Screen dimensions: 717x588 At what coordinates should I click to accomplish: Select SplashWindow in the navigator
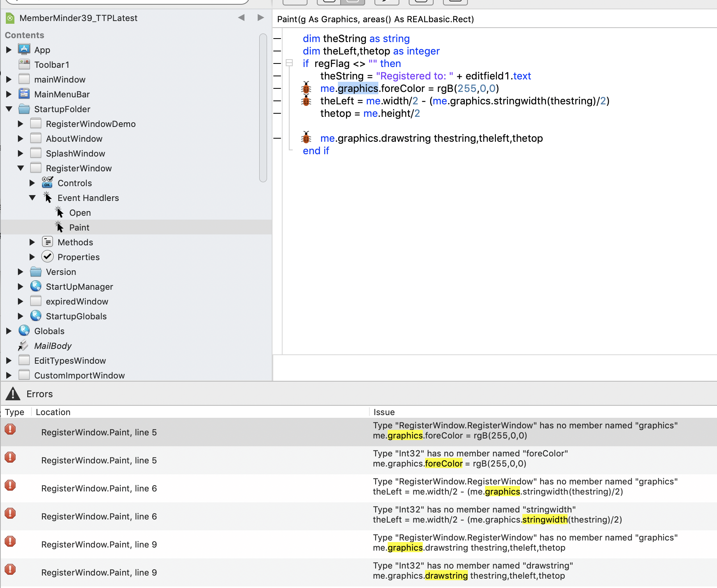click(x=76, y=153)
